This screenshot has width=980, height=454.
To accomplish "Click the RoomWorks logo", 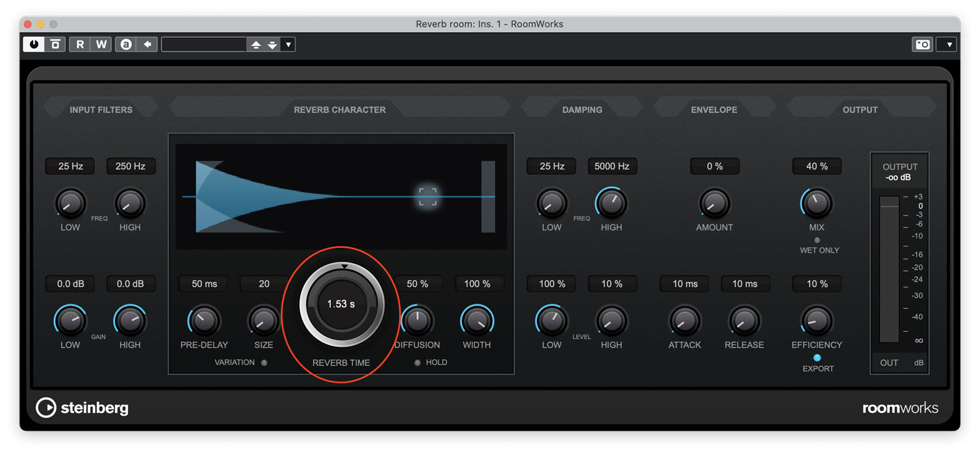I will [x=900, y=408].
